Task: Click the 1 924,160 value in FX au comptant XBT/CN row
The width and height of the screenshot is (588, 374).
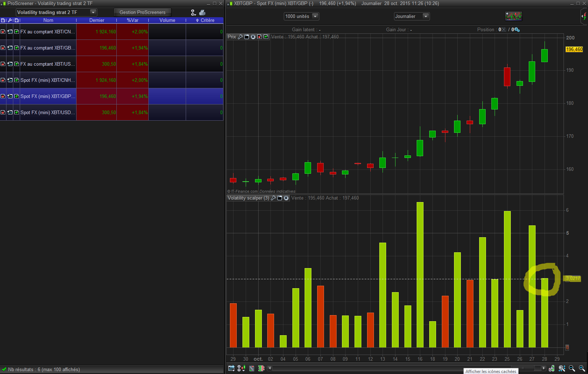Action: pos(106,32)
